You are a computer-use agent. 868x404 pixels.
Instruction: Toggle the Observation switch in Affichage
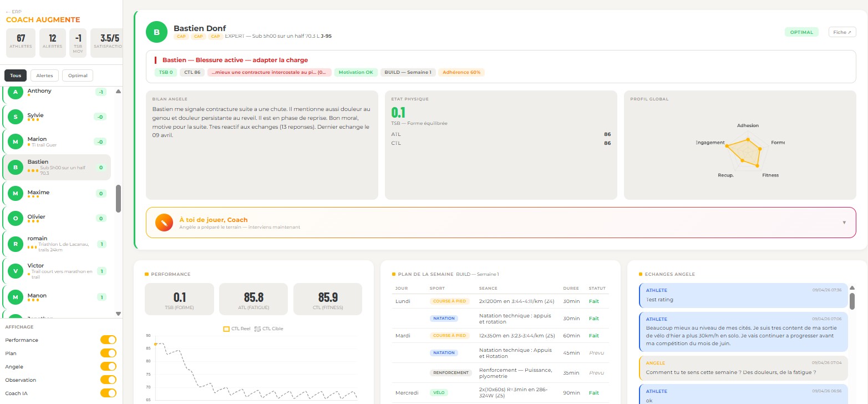pyautogui.click(x=108, y=380)
